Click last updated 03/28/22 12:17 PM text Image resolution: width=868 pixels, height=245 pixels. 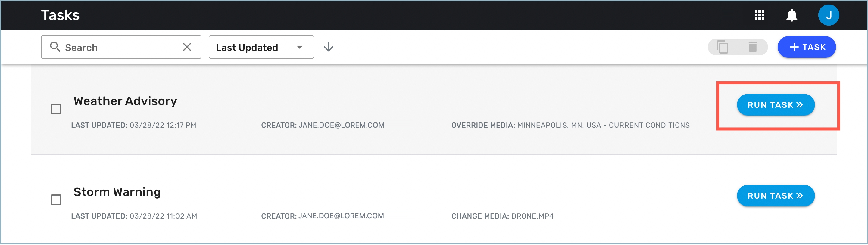click(134, 125)
